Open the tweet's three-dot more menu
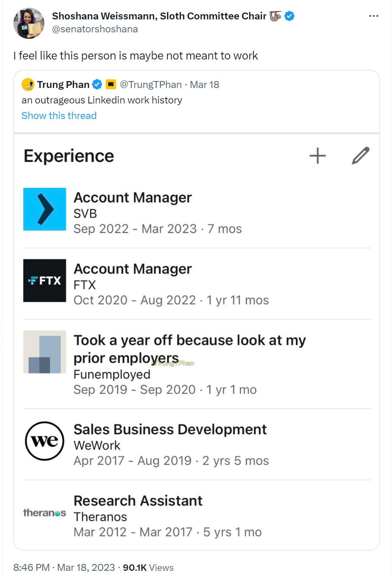Viewport: 392px width, 576px height. (x=373, y=16)
